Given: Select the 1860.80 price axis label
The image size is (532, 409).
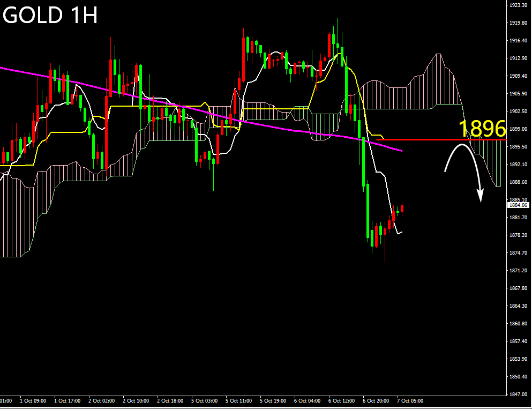Looking at the screenshot, I should tap(519, 323).
